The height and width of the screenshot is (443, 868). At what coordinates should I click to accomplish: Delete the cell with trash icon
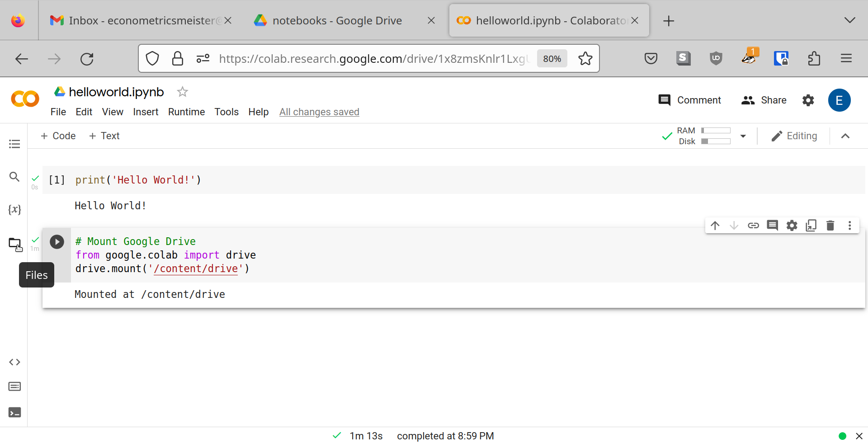pos(830,225)
